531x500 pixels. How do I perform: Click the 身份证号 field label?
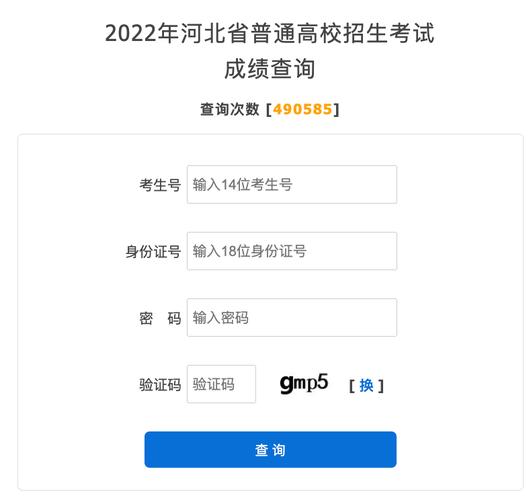(153, 251)
